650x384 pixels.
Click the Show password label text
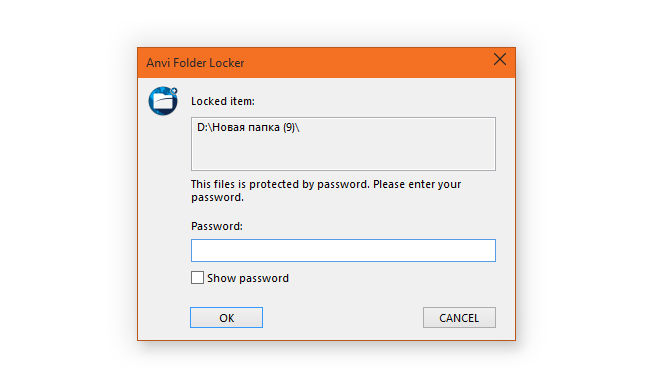point(248,278)
